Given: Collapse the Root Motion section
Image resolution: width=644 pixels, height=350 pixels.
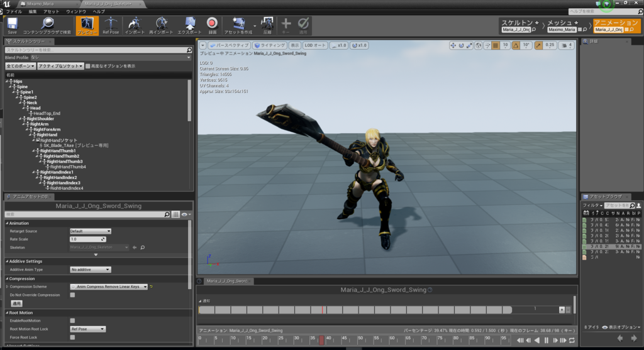Looking at the screenshot, I should click(x=19, y=313).
